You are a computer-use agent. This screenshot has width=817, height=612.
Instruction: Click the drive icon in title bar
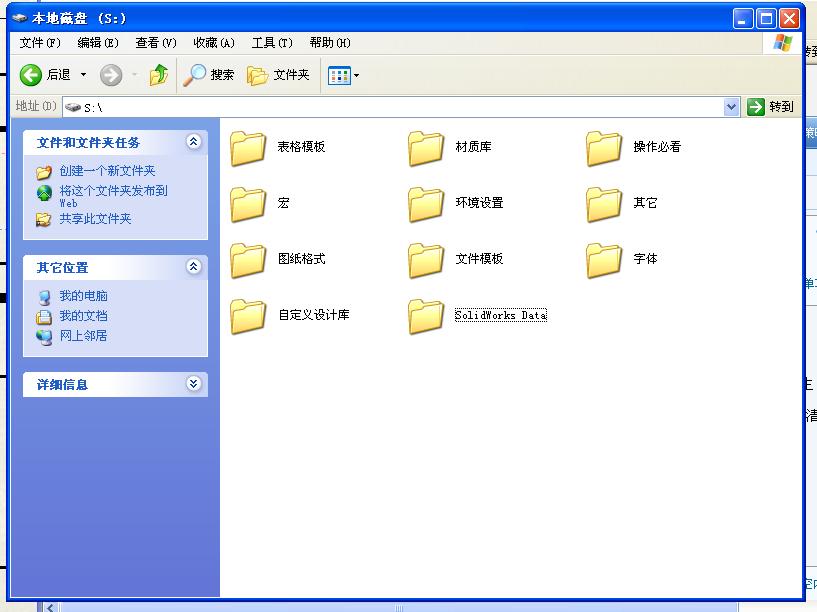click(x=19, y=18)
